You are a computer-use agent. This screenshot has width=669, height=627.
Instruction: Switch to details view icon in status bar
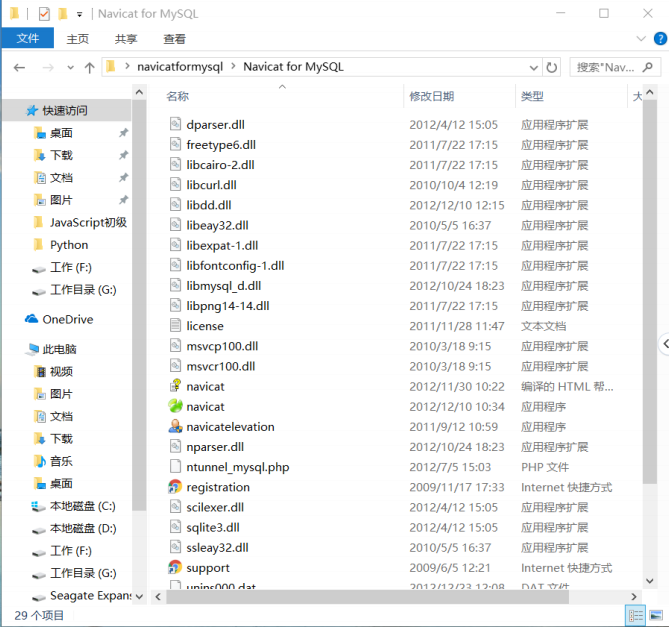coord(636,615)
